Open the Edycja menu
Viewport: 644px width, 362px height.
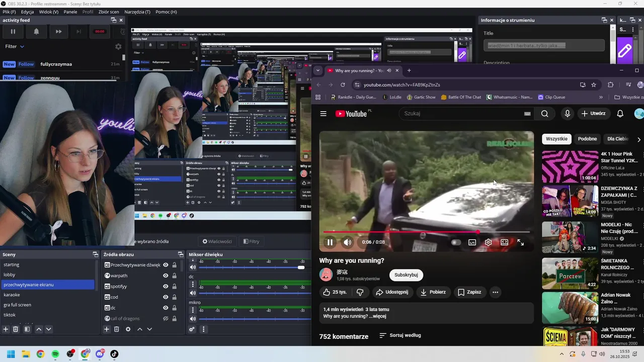click(28, 12)
